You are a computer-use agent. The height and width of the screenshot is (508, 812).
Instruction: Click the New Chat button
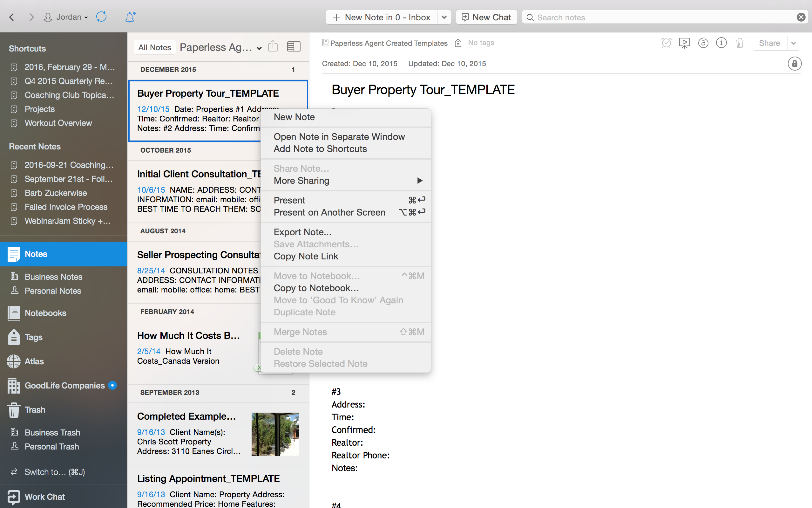[486, 17]
